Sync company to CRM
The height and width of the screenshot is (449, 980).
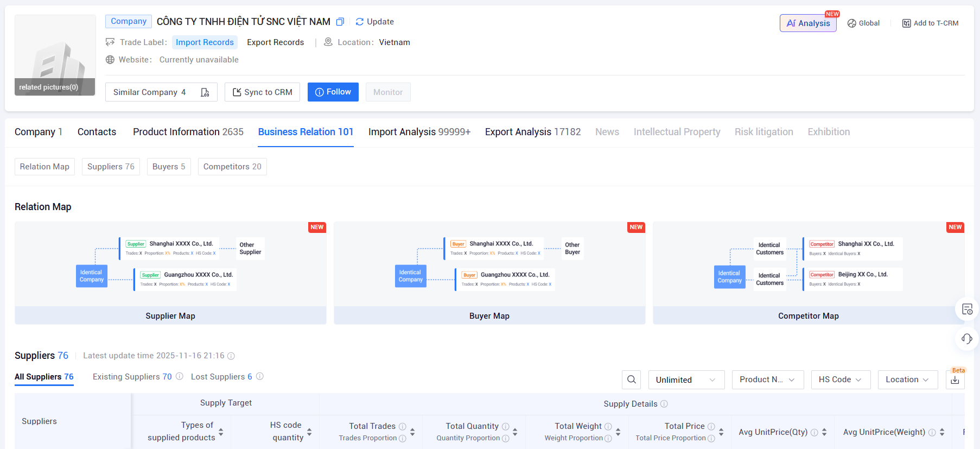point(262,92)
